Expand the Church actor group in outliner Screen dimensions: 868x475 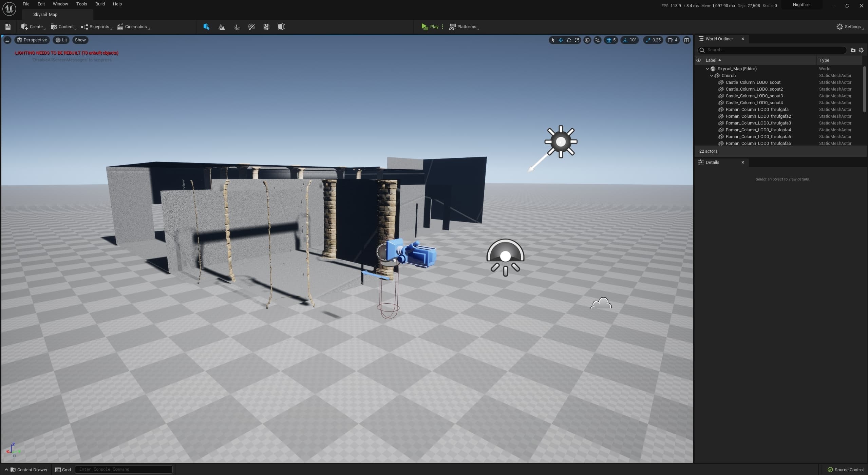[x=712, y=76]
